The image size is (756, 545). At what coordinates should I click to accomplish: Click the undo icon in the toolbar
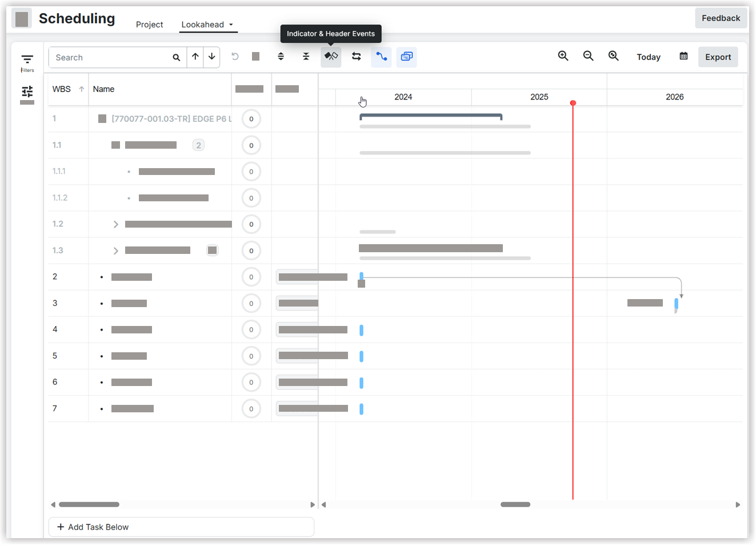click(235, 56)
